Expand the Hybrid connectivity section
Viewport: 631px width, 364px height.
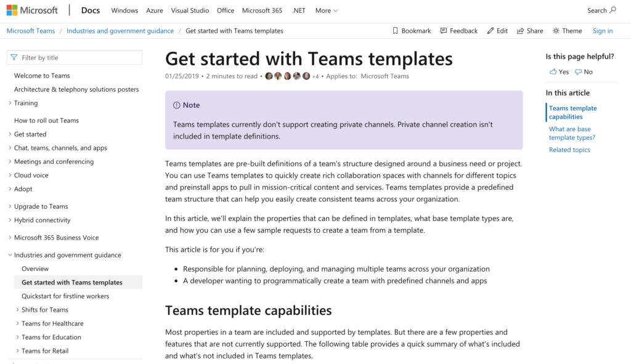(x=10, y=220)
